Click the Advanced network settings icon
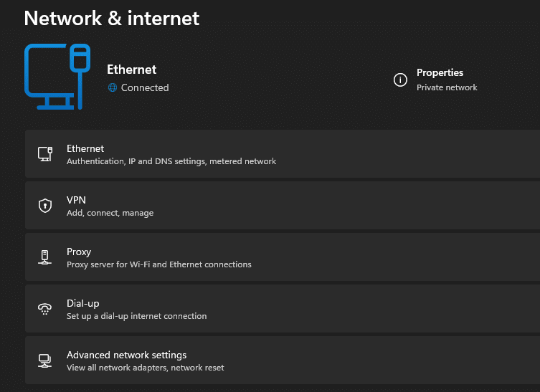The width and height of the screenshot is (540, 392). 44,360
